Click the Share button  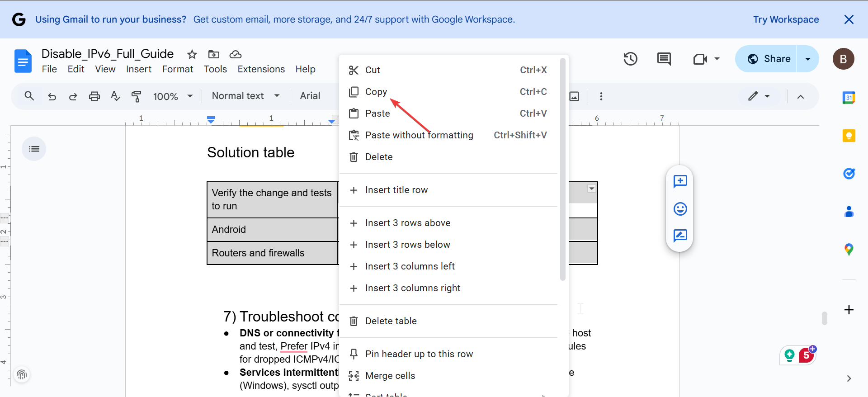766,59
